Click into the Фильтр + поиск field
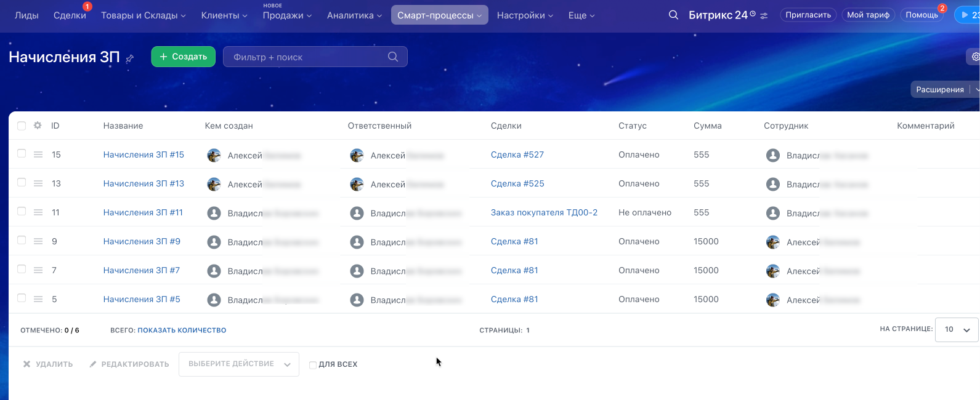Viewport: 980px width, 400px height. pyautogui.click(x=305, y=57)
